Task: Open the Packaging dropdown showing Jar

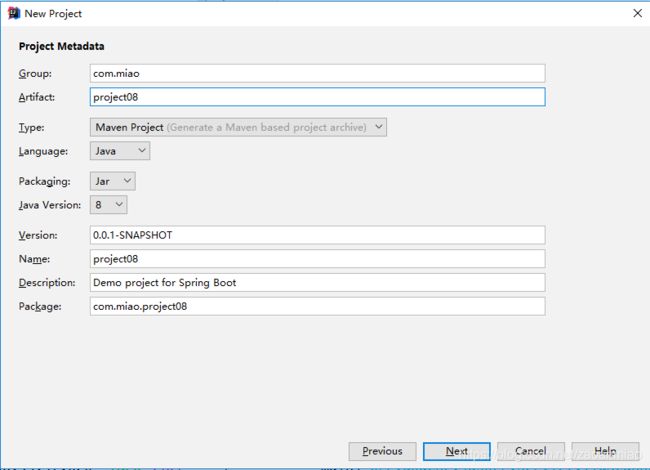Action: tap(113, 181)
